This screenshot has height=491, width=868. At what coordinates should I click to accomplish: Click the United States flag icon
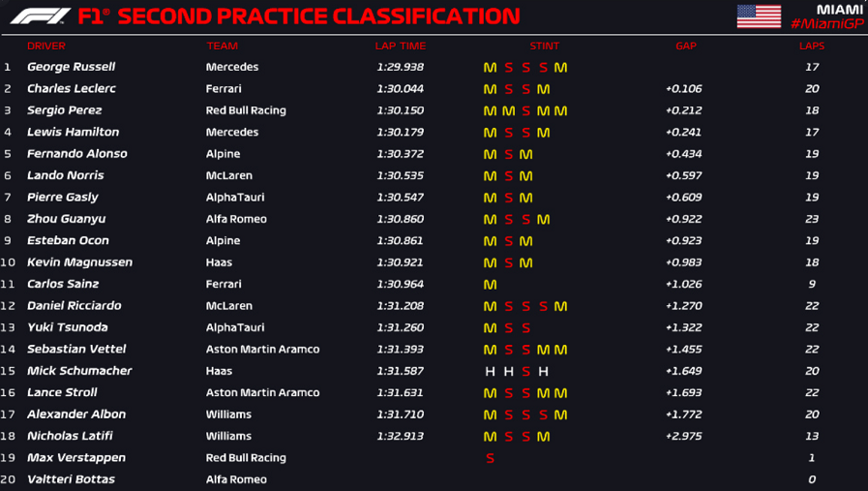tap(759, 15)
